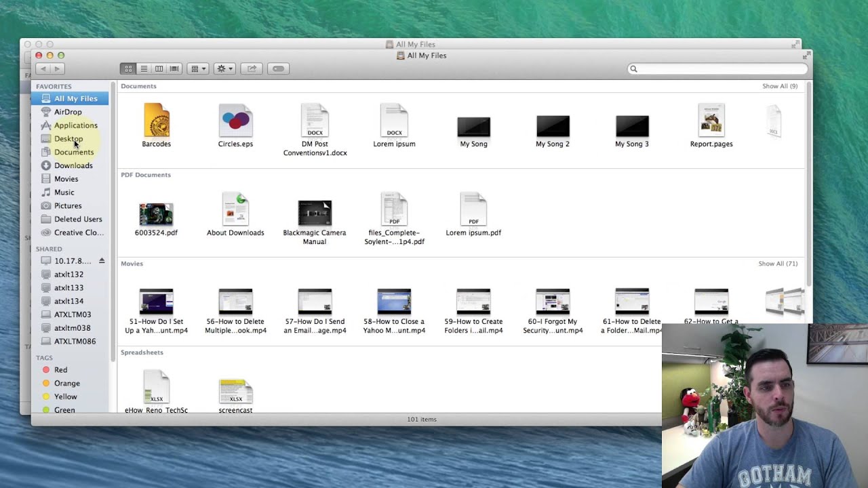Select the Barcodes file icon

point(157,121)
